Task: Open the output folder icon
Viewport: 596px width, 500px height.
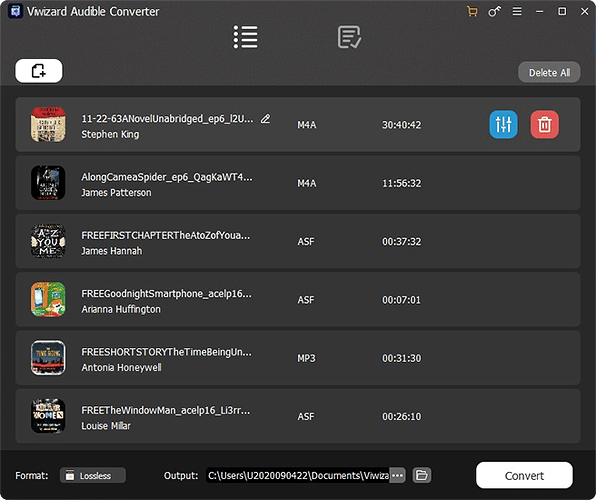Action: [x=422, y=475]
